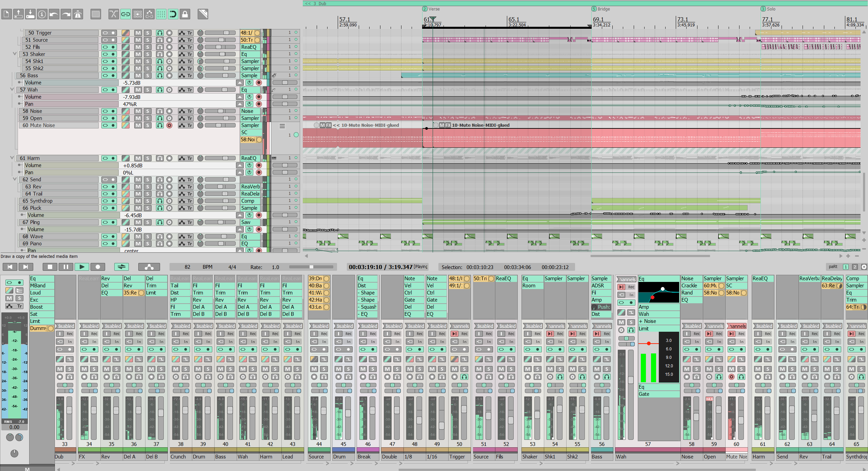Image resolution: width=868 pixels, height=471 pixels.
Task: Select the Bridge region marker
Action: coord(601,9)
